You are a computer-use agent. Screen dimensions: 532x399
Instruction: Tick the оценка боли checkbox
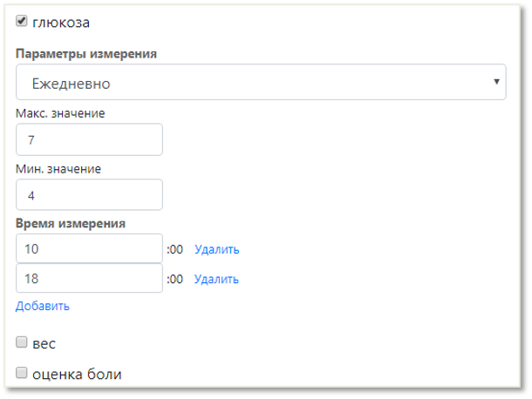[x=22, y=374]
